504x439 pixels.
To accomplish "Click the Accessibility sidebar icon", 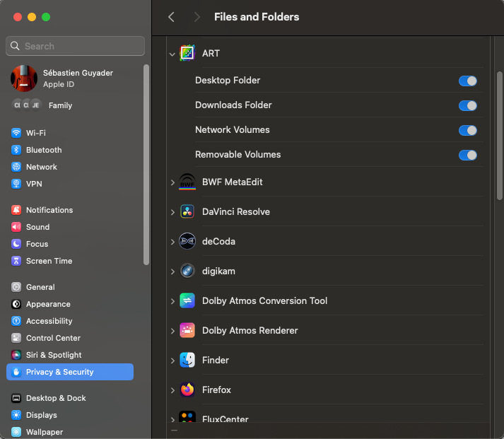I will point(16,321).
